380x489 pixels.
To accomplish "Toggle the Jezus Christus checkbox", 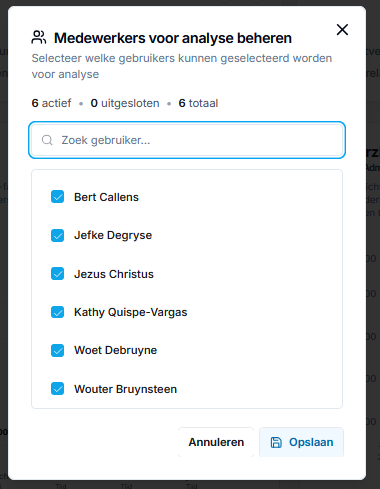I will coord(57,274).
